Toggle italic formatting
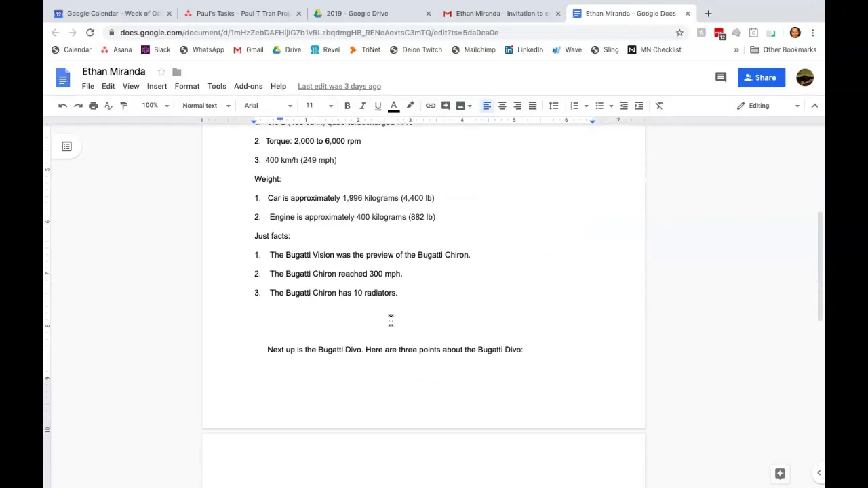Screen dimensions: 868x488 click(x=363, y=106)
